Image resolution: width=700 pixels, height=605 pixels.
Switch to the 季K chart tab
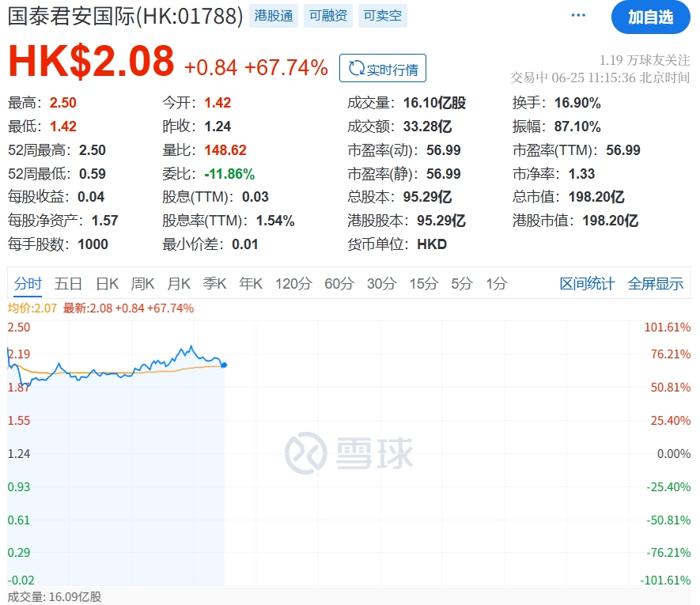tap(214, 284)
